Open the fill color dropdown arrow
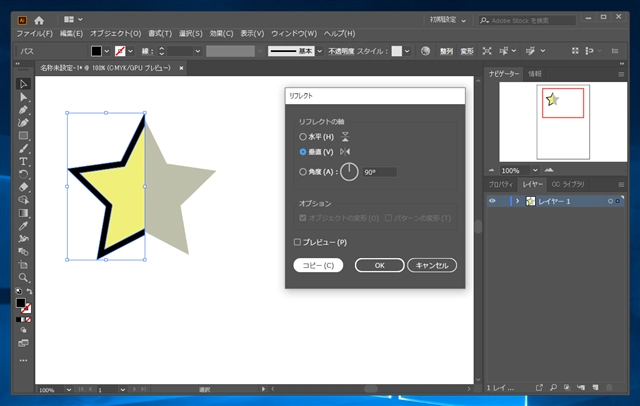640x406 pixels. (x=107, y=51)
